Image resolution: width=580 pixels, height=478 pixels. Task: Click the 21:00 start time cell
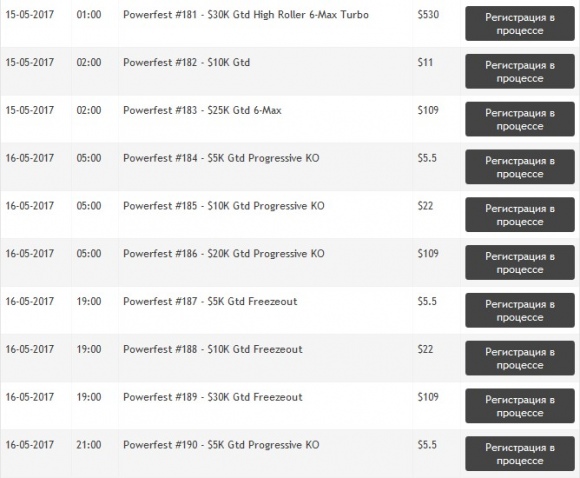pyautogui.click(x=89, y=445)
